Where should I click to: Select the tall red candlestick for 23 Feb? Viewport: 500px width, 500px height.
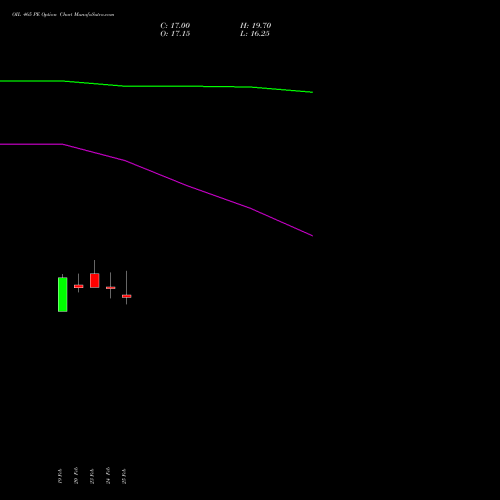point(95,280)
